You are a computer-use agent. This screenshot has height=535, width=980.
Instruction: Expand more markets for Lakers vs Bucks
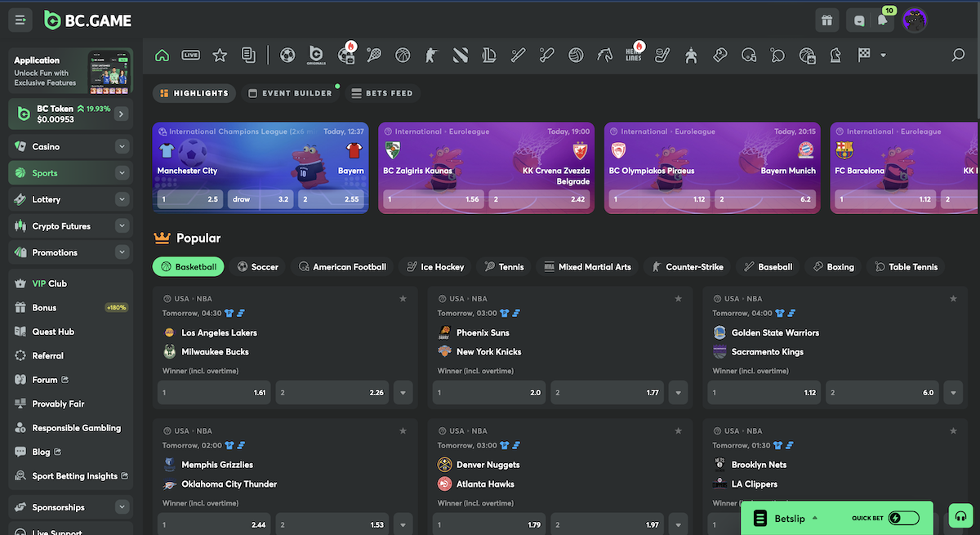403,393
